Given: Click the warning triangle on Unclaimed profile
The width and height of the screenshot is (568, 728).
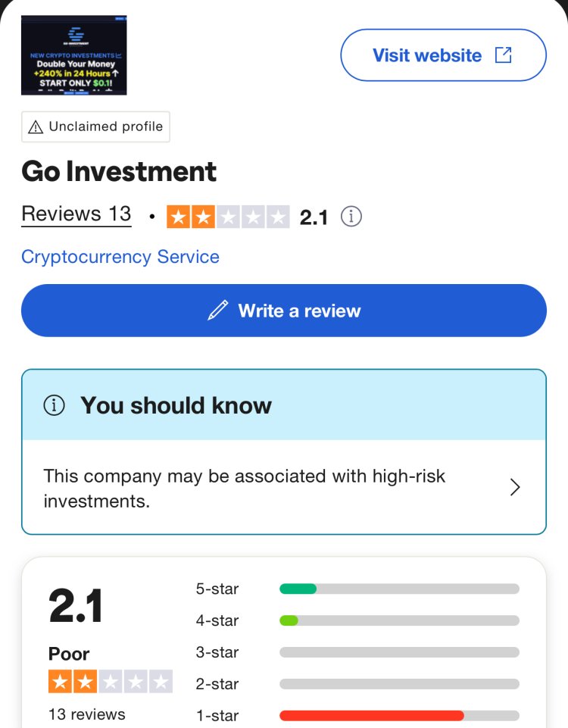Looking at the screenshot, I should click(36, 127).
